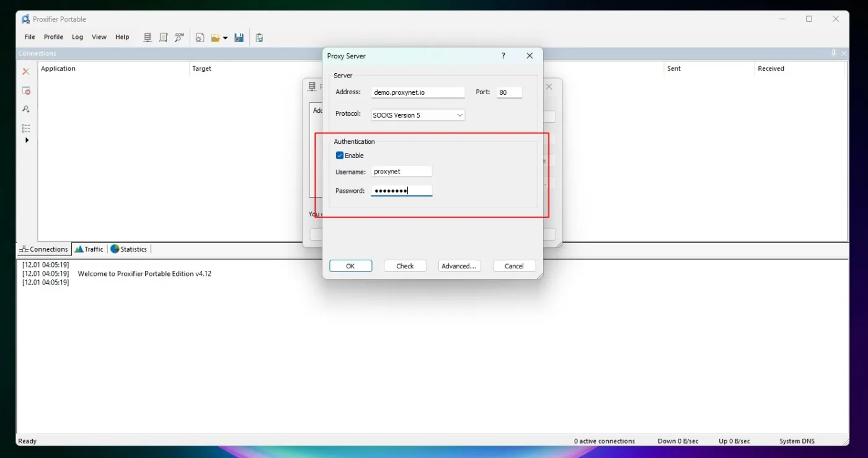Close the Proxy Server dialog via its X
Screen dimensions: 868x458
coord(529,56)
